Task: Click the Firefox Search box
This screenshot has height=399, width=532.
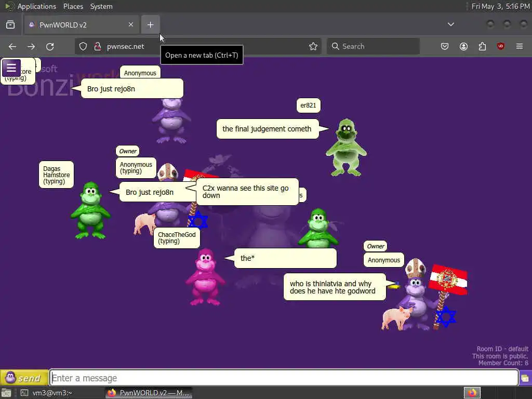Action: point(373,46)
